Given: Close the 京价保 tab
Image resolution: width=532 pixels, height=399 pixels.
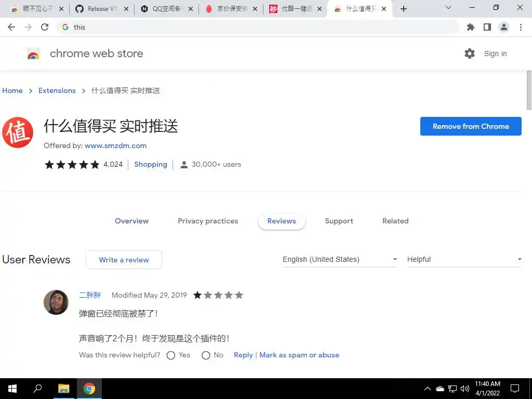Looking at the screenshot, I should (x=255, y=9).
